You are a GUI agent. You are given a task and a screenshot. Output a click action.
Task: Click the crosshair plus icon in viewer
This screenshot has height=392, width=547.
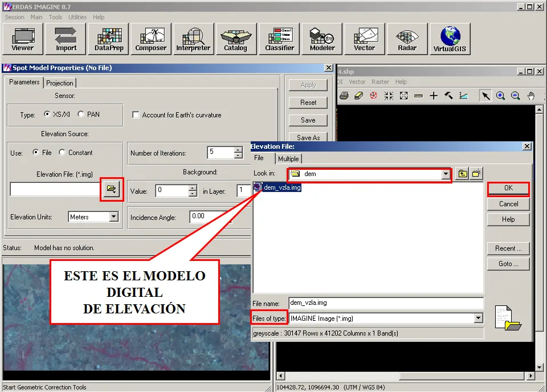coord(434,96)
